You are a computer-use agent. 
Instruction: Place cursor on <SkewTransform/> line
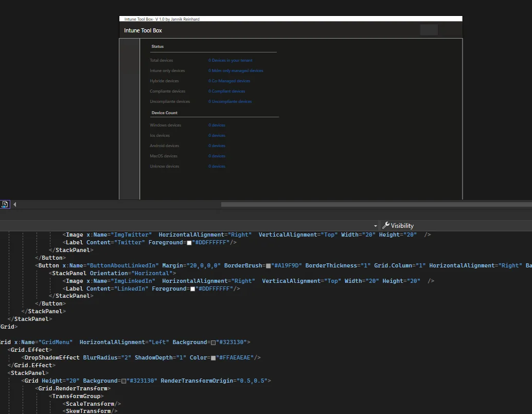90,411
